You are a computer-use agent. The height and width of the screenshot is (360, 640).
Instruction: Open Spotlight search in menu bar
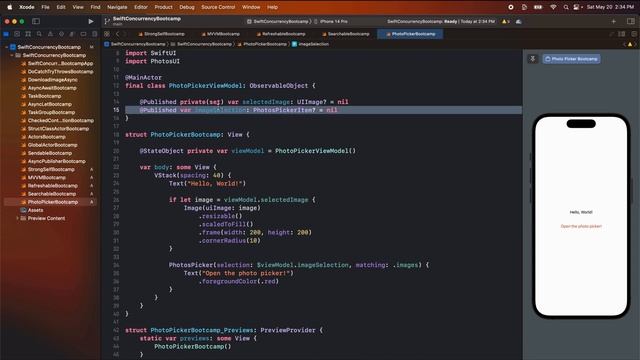coord(566,7)
